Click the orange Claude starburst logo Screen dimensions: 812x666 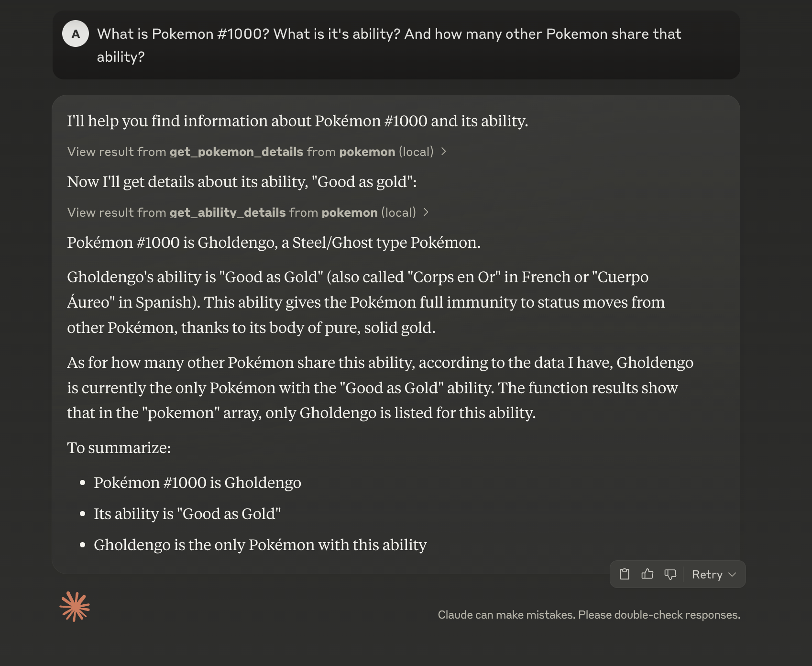(x=75, y=607)
